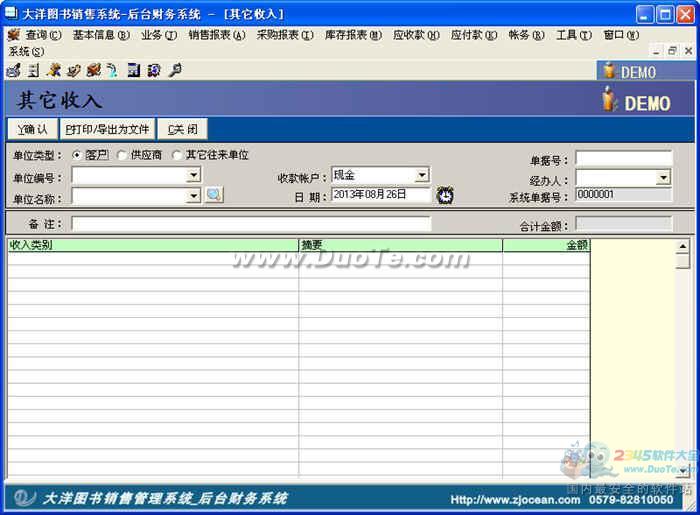Click the 合计金额 field

(x=624, y=224)
